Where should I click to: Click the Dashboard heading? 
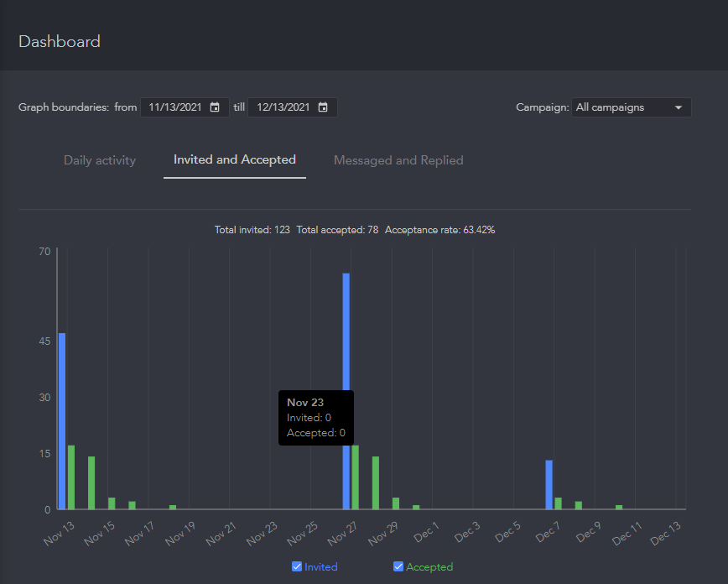tap(60, 40)
